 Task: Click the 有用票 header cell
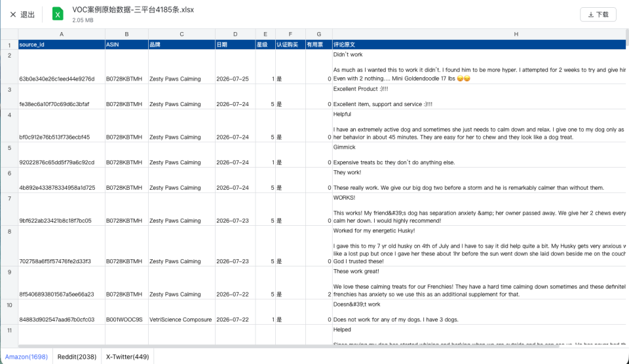pyautogui.click(x=319, y=45)
